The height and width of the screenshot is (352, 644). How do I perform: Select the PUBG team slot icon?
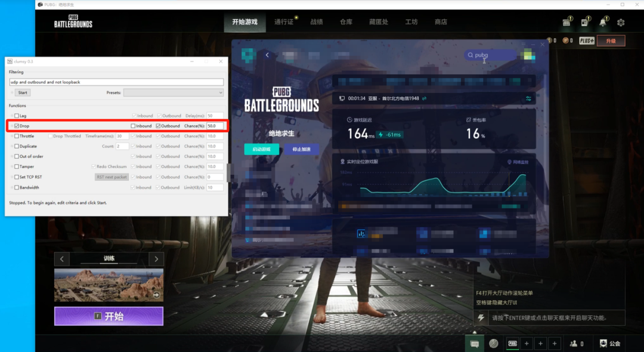tap(513, 344)
